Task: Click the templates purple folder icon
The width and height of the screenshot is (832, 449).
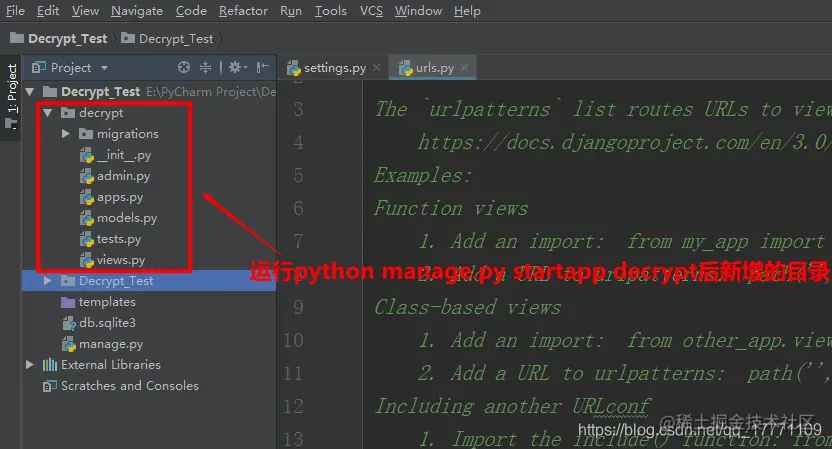Action: [68, 302]
